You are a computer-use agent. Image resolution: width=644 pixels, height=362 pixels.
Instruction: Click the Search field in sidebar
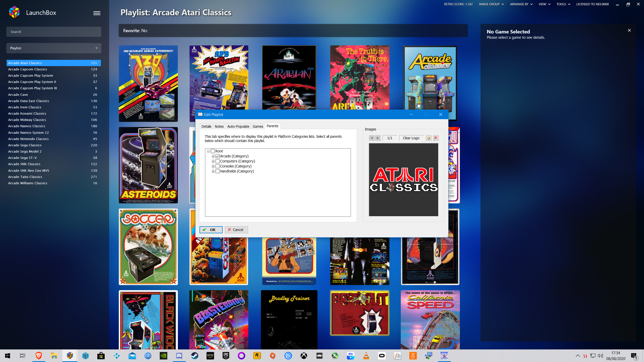[54, 32]
